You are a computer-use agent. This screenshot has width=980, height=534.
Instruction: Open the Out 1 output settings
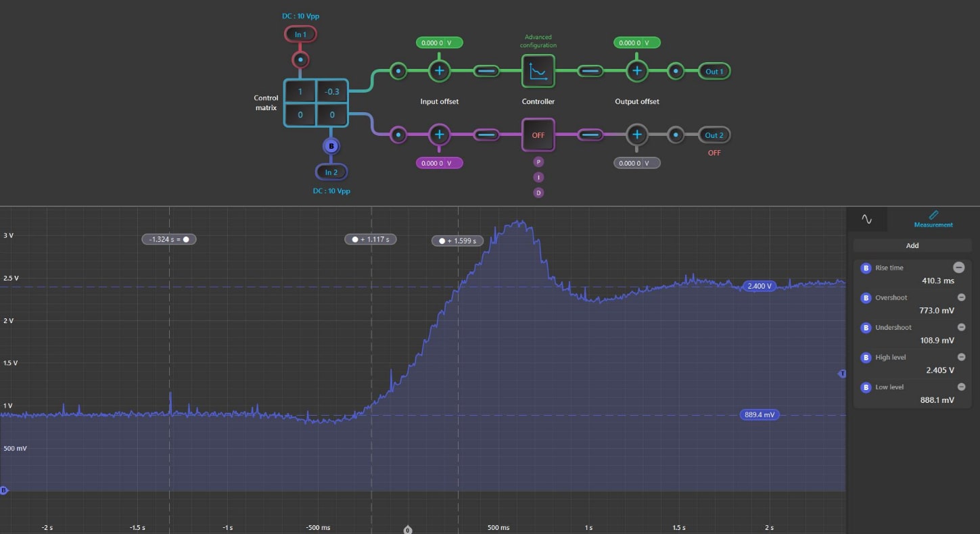coord(714,72)
